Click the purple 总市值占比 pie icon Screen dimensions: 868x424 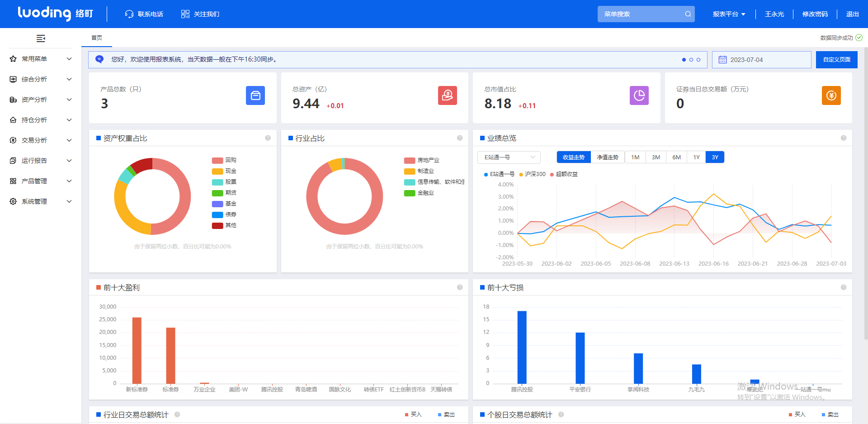pyautogui.click(x=639, y=95)
